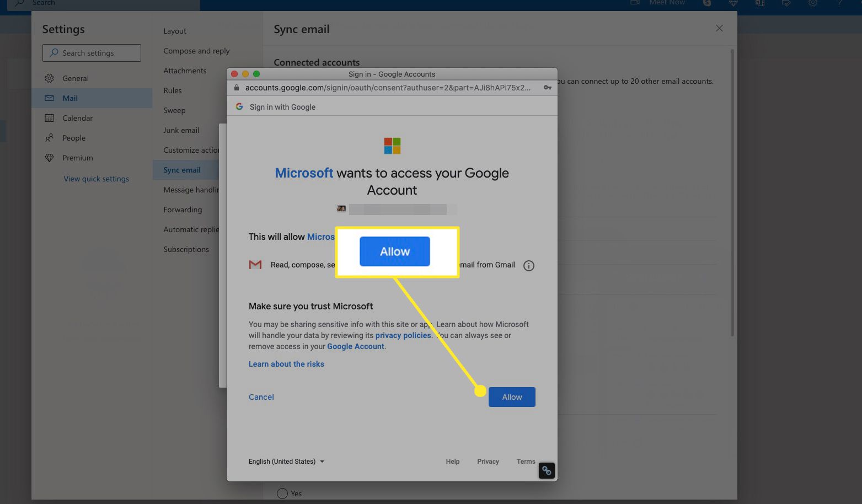Open Help link in dialog footer
The width and height of the screenshot is (862, 504).
453,462
